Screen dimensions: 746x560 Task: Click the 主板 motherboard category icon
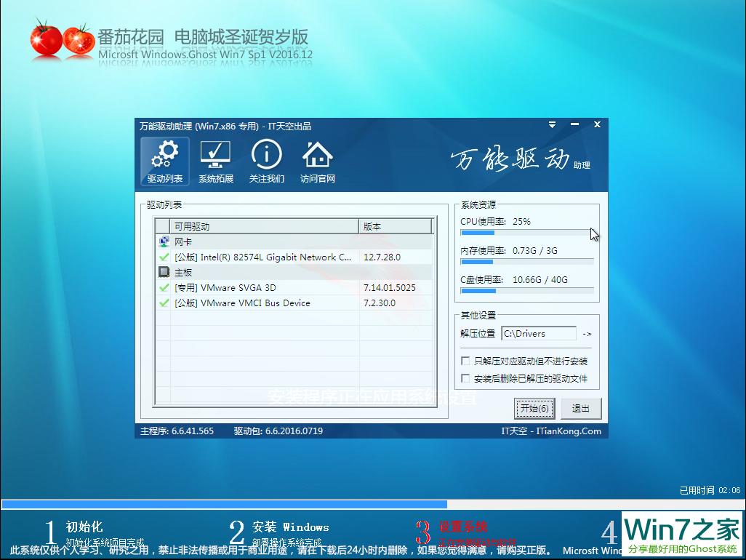(x=164, y=272)
